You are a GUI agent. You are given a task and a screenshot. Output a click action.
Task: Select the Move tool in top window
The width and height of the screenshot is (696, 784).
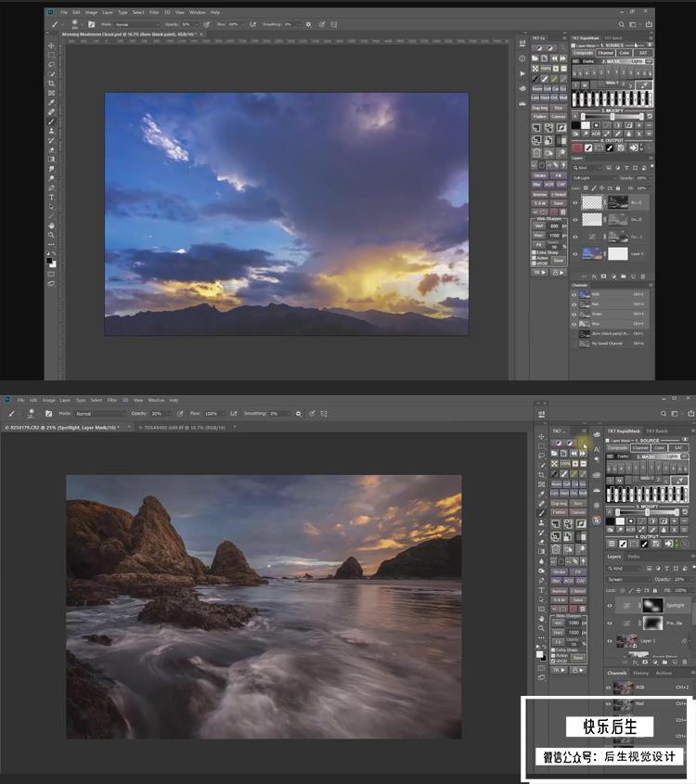pyautogui.click(x=51, y=45)
